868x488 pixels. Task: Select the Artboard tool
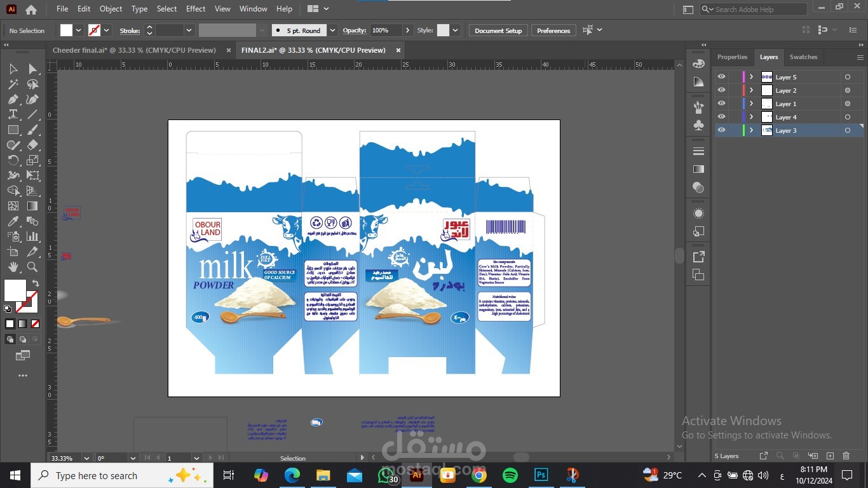click(x=13, y=252)
